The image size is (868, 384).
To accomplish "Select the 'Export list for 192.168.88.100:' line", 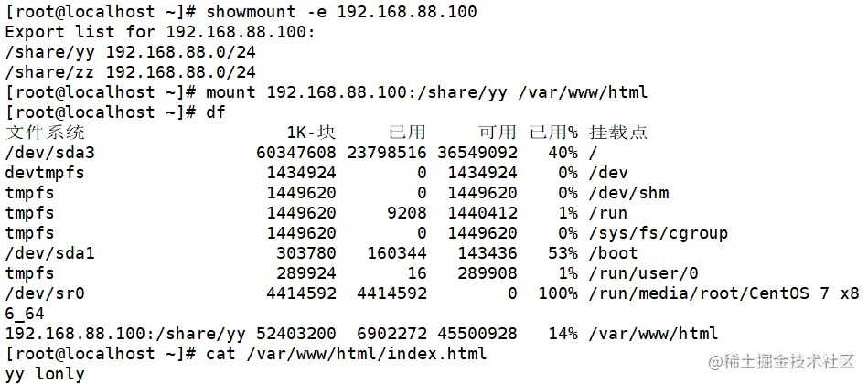I will [160, 31].
